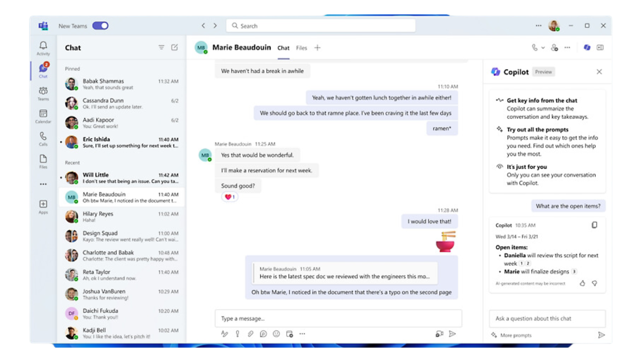Attach a file to message

point(250,334)
